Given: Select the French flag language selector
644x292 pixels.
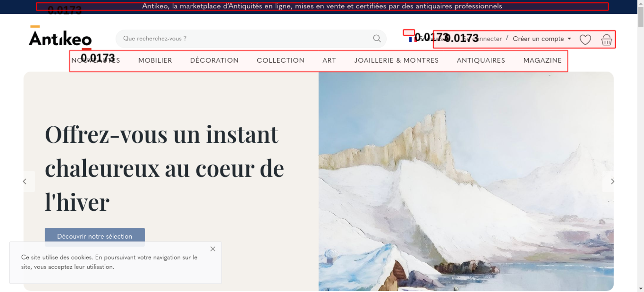Looking at the screenshot, I should [411, 39].
